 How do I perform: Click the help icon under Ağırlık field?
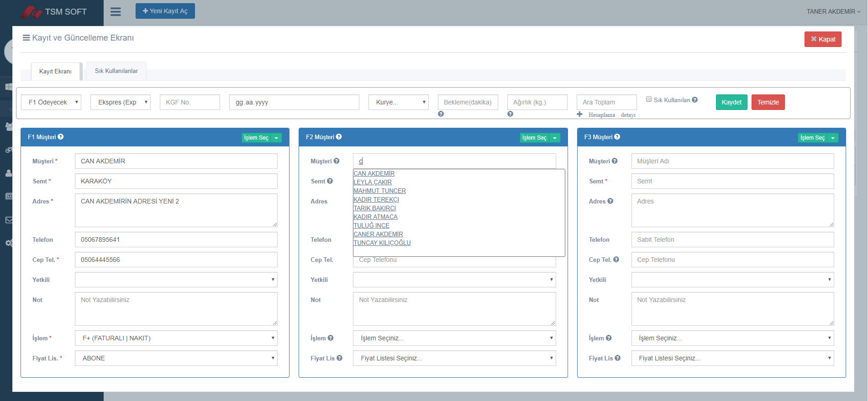coord(510,114)
